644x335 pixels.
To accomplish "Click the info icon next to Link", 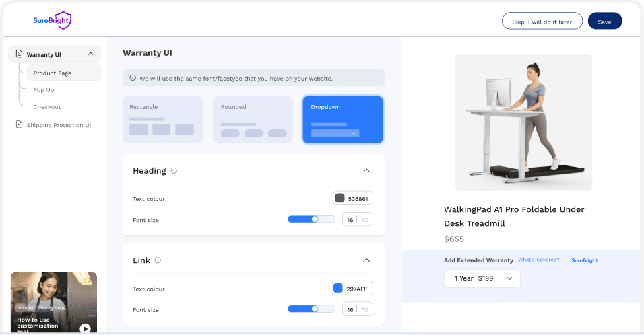I will click(158, 260).
